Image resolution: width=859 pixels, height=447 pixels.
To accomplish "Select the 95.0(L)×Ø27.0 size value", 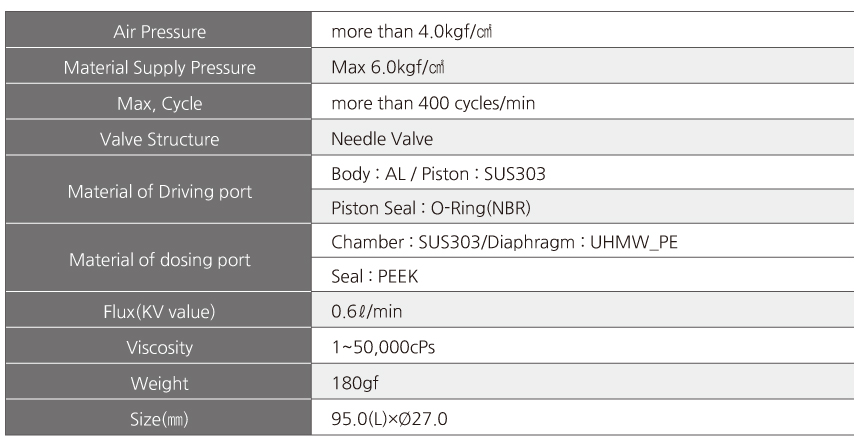I will click(x=389, y=419).
